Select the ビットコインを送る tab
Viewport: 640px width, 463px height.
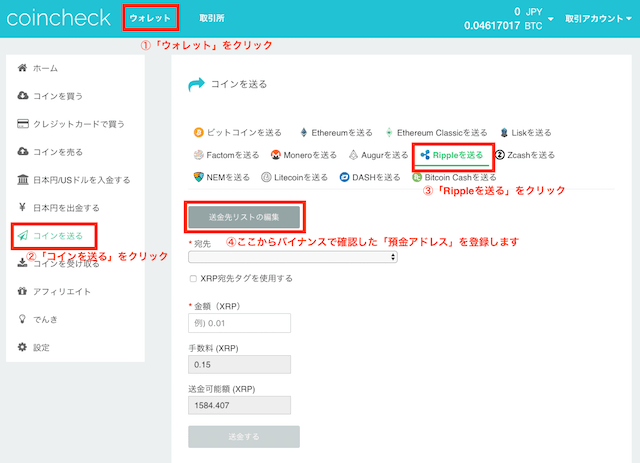pyautogui.click(x=238, y=132)
